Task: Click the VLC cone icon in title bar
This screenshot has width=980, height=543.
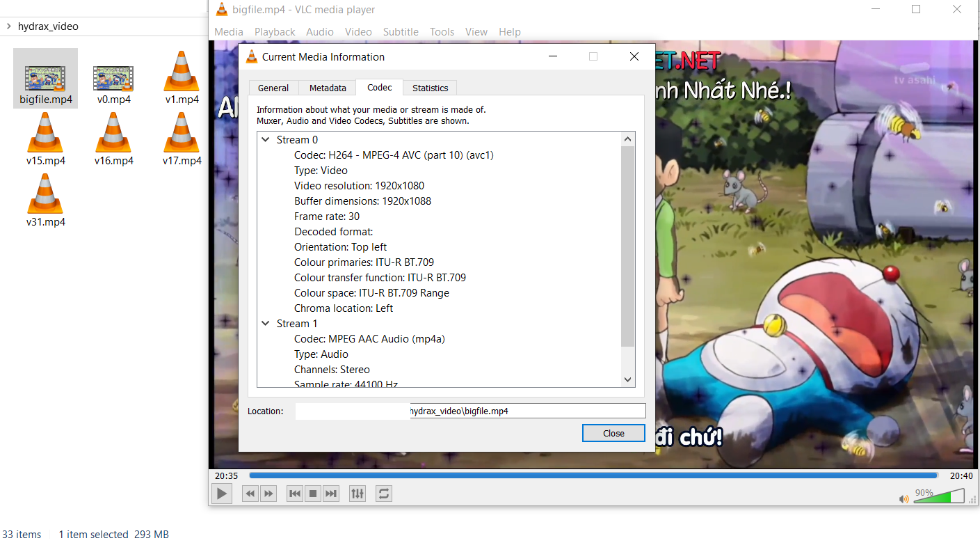Action: (x=222, y=9)
